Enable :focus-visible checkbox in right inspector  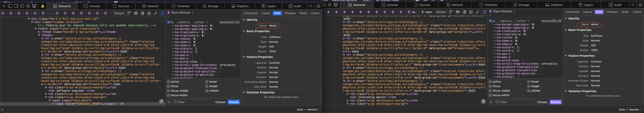490,91
